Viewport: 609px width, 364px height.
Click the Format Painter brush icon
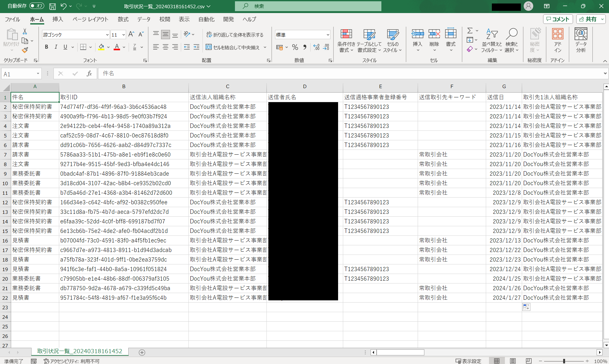point(25,50)
